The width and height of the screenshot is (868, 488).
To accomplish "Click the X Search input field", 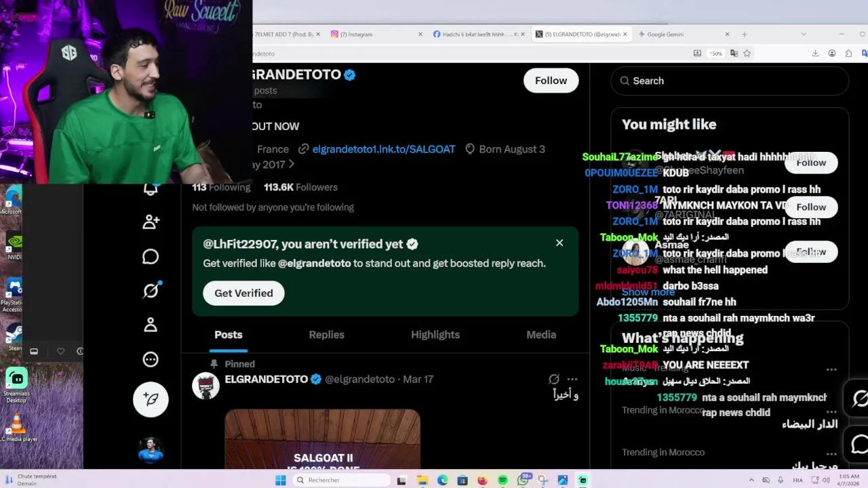I will tap(730, 81).
